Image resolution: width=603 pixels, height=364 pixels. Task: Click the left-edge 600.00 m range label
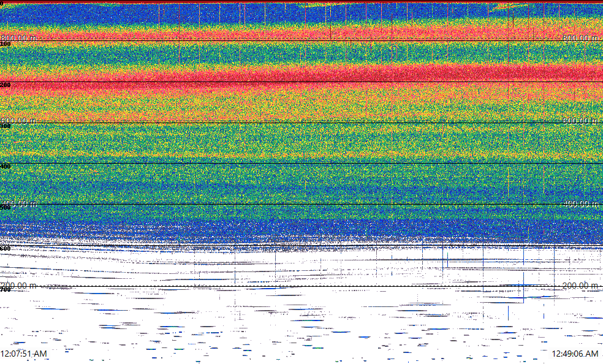[x=18, y=120]
